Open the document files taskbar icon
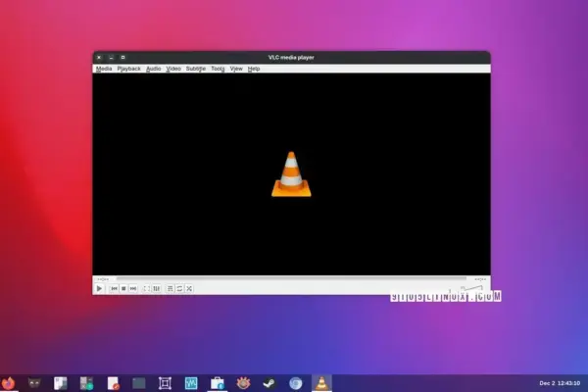The image size is (588, 392). tap(61, 383)
